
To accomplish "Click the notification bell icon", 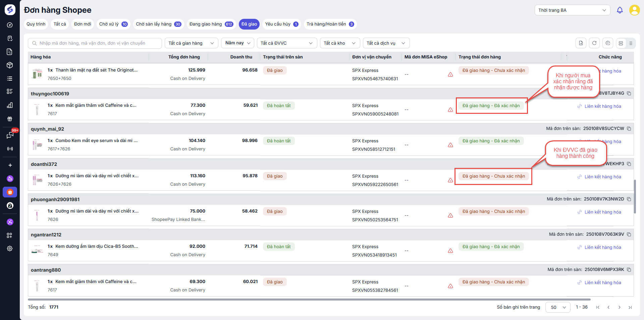I will pyautogui.click(x=620, y=10).
